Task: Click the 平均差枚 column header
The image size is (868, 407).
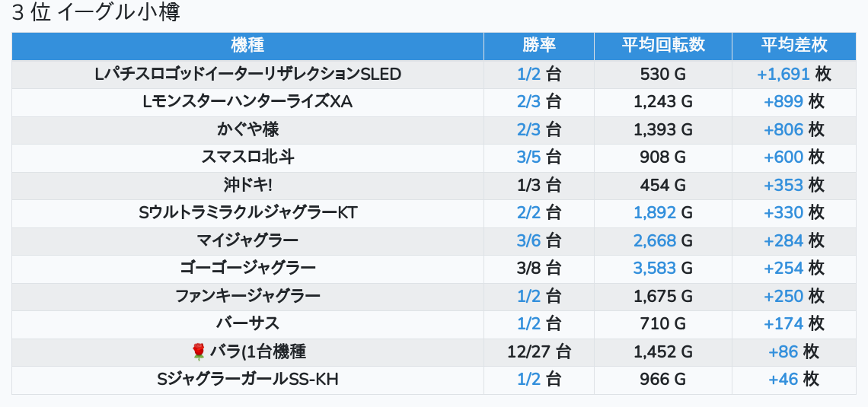Action: [793, 45]
